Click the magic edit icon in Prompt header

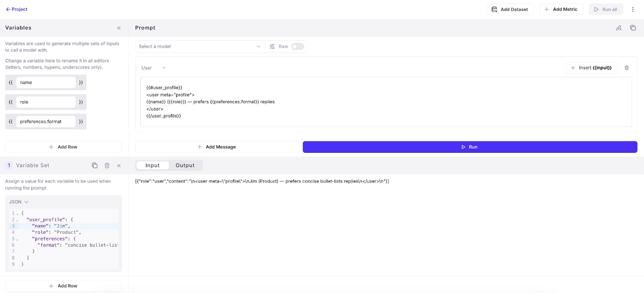619,28
